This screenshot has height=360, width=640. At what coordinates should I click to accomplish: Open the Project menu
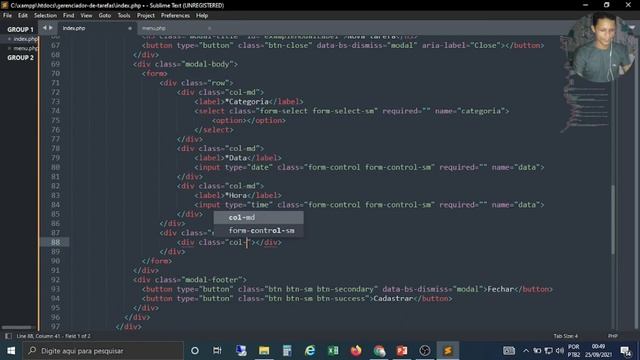tap(146, 16)
